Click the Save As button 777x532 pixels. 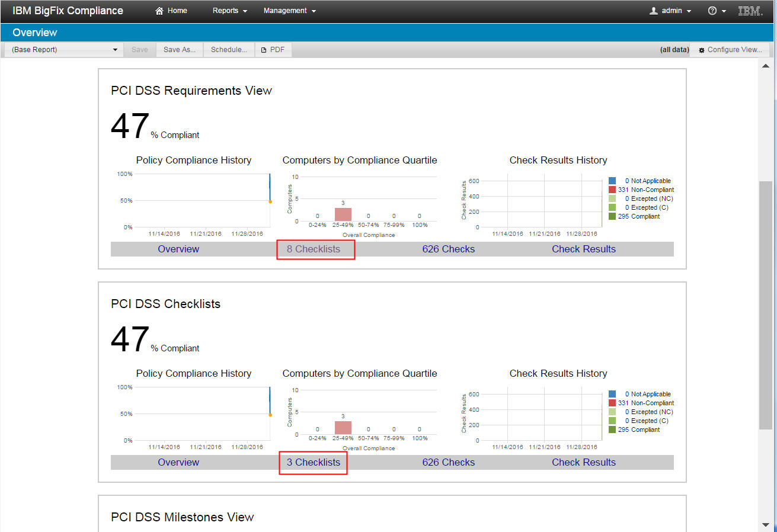(x=179, y=50)
